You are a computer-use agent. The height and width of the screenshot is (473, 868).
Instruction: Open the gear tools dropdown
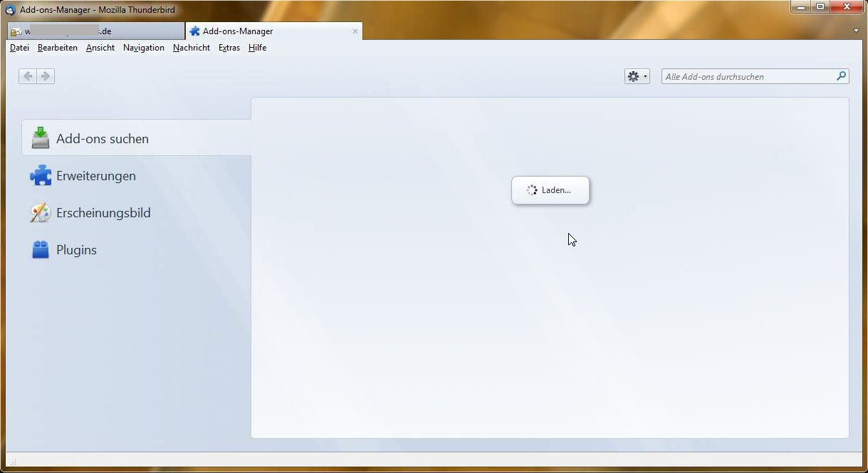click(x=637, y=76)
